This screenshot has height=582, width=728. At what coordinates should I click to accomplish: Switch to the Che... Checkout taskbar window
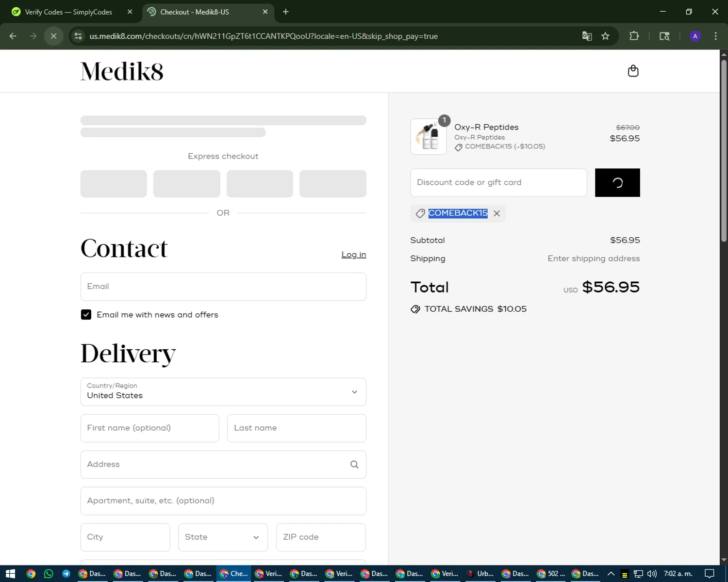[234, 574]
